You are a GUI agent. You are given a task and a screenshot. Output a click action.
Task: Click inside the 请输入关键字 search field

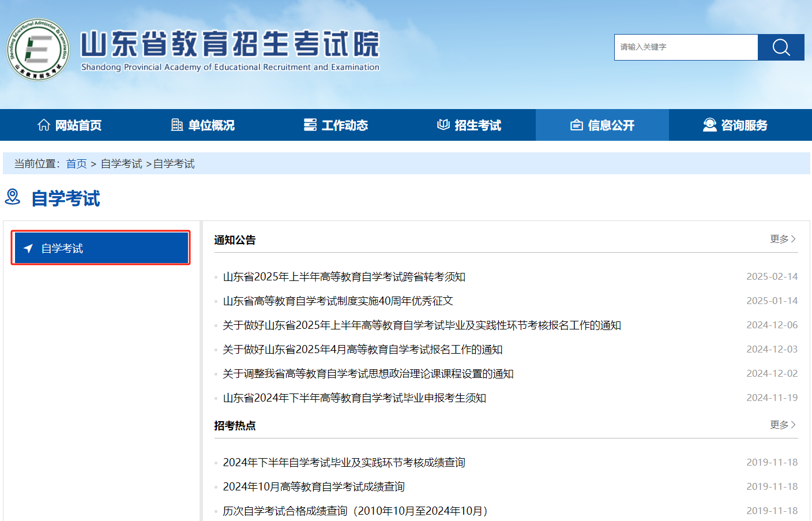tap(686, 47)
